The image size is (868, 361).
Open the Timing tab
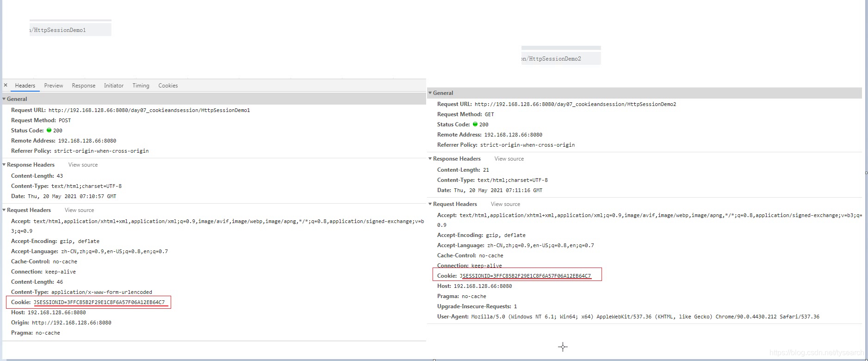(141, 86)
